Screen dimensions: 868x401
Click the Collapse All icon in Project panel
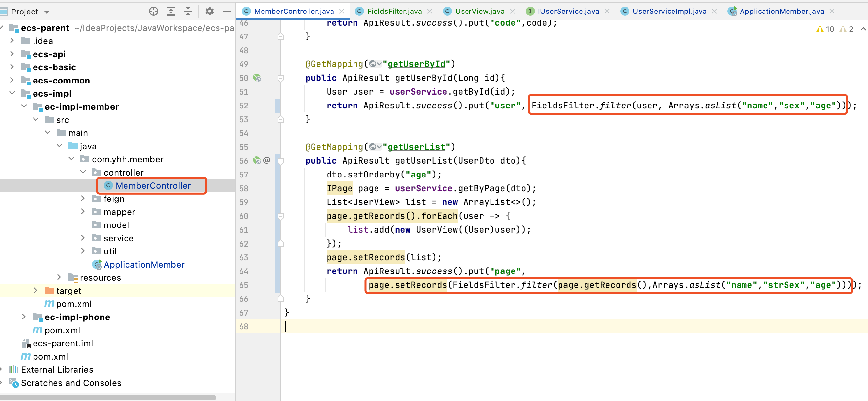(188, 12)
